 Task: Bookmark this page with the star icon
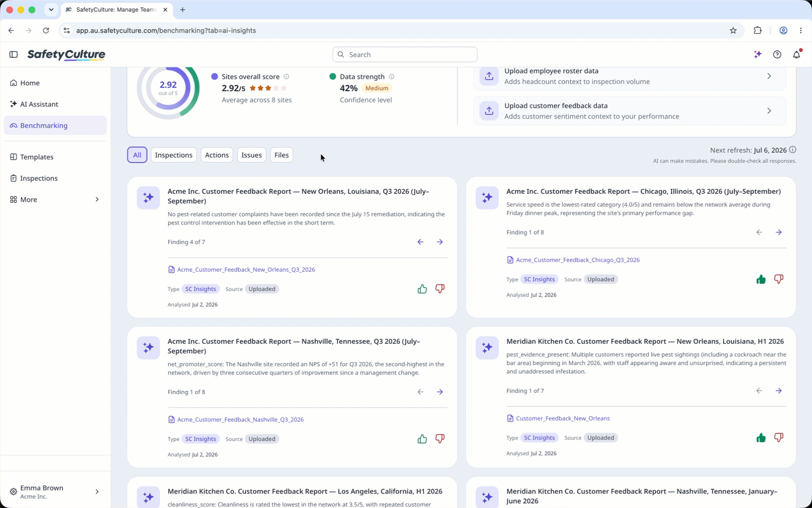pos(733,30)
